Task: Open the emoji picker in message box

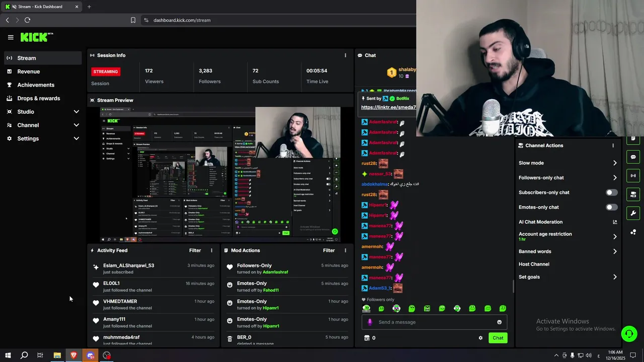Action: (x=499, y=322)
